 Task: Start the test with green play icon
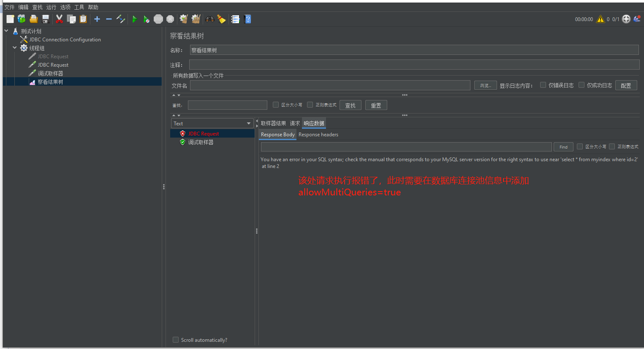(135, 19)
